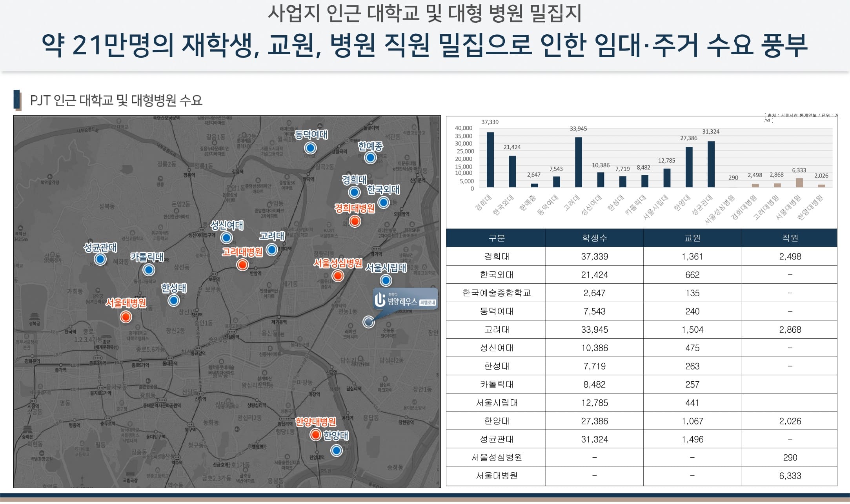This screenshot has width=850, height=504.
Task: Select the 한성대 university marker
Action: 174,300
